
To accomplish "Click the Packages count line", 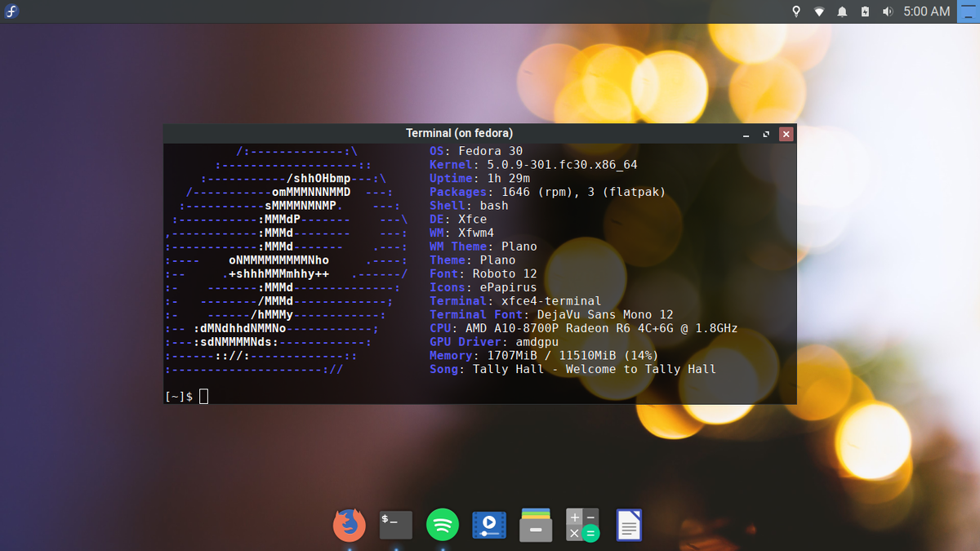I will 548,192.
